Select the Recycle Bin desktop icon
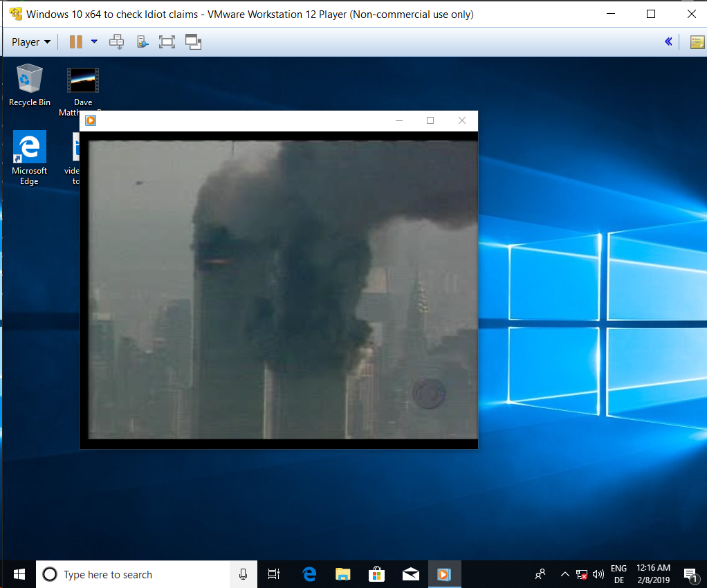The image size is (707, 588). click(x=30, y=85)
